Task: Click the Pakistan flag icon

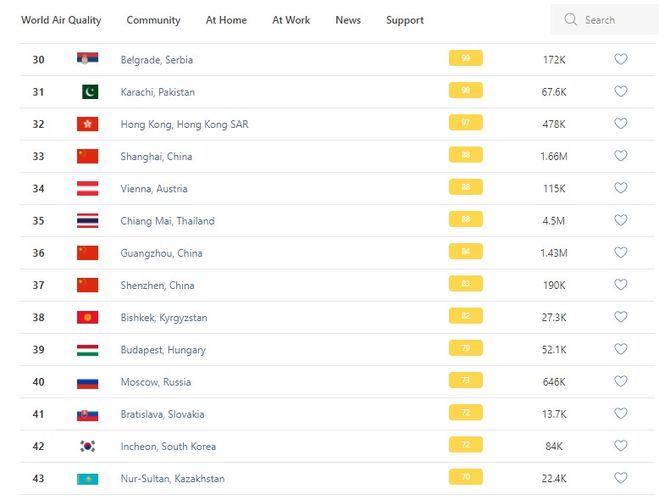Action: click(88, 92)
